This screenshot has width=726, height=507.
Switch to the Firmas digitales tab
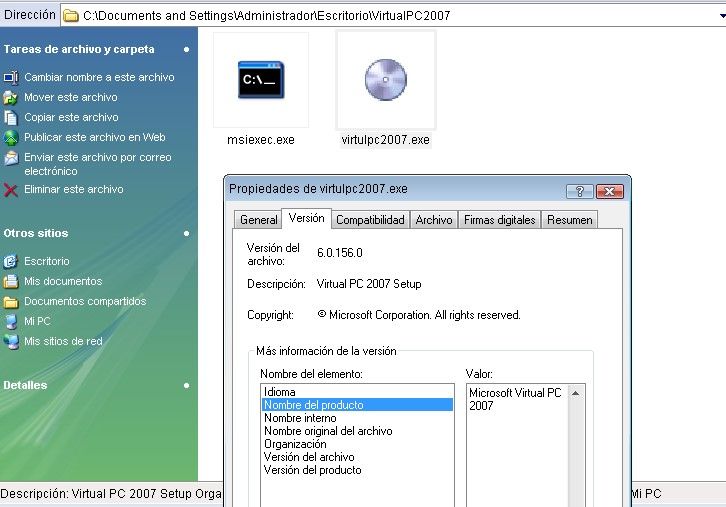[x=500, y=220]
